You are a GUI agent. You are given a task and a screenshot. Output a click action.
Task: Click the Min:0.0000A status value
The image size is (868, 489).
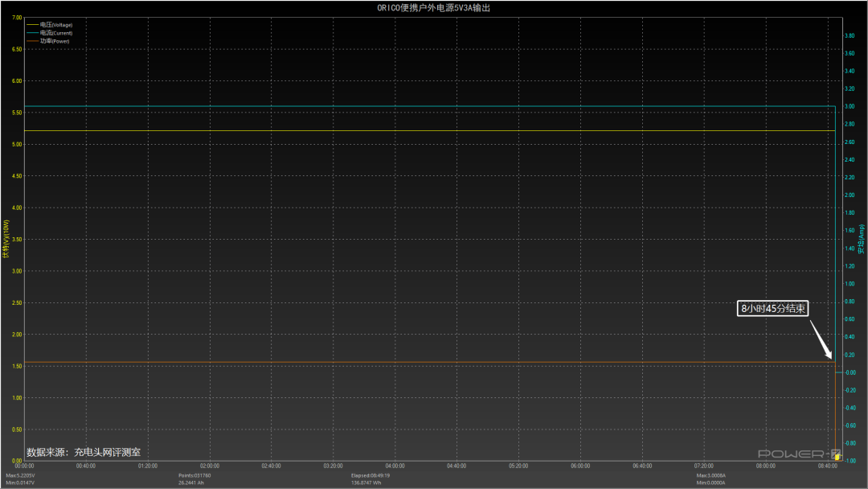coord(710,483)
